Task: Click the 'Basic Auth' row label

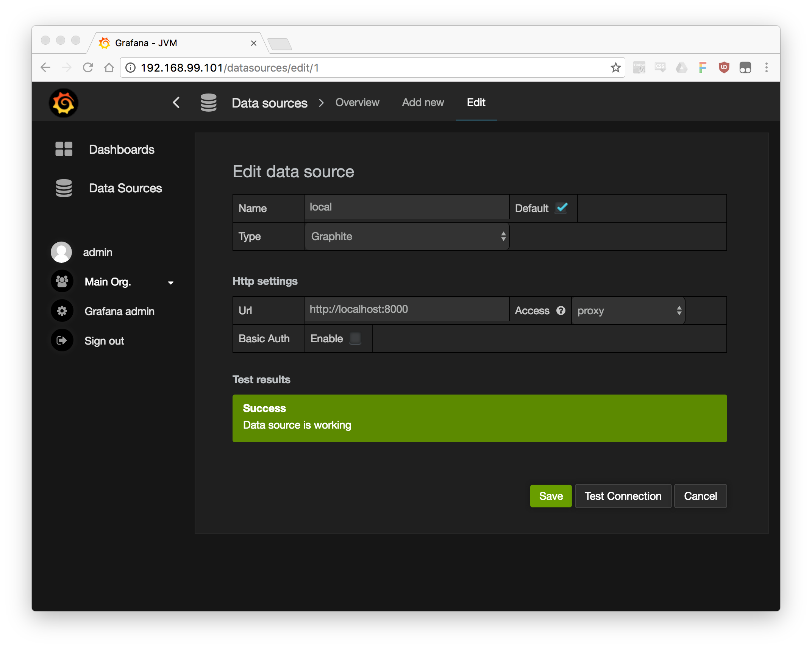Action: point(264,339)
